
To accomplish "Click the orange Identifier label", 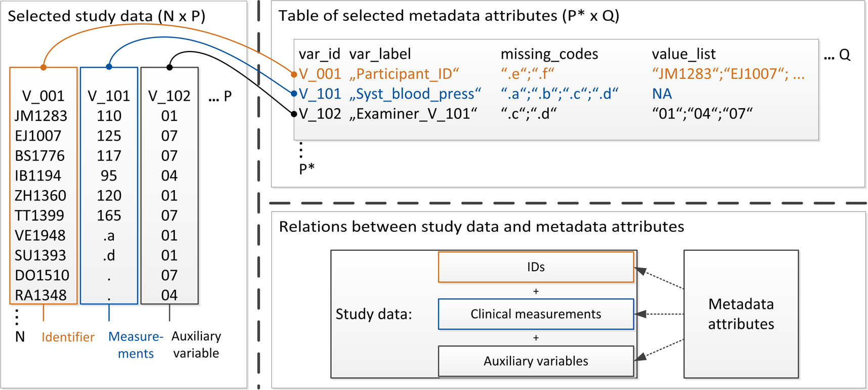I will [68, 337].
